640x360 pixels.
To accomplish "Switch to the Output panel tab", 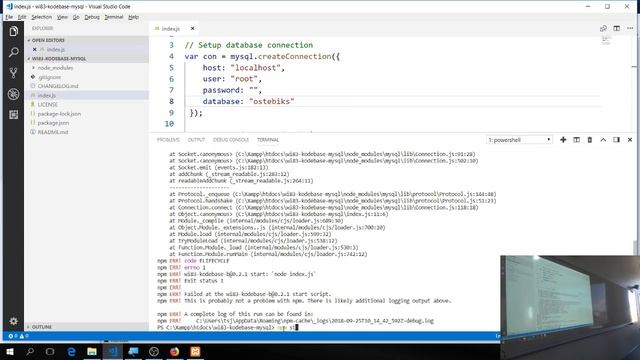I will point(196,140).
